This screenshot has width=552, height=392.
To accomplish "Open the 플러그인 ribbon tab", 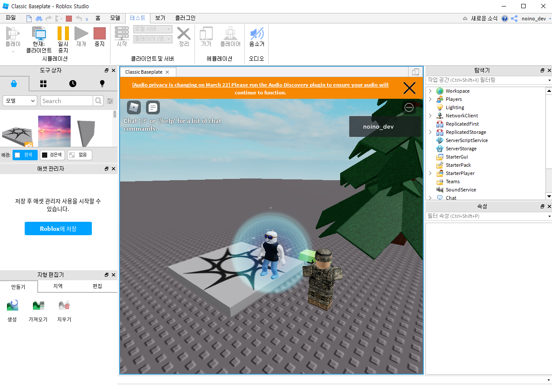I will point(185,18).
